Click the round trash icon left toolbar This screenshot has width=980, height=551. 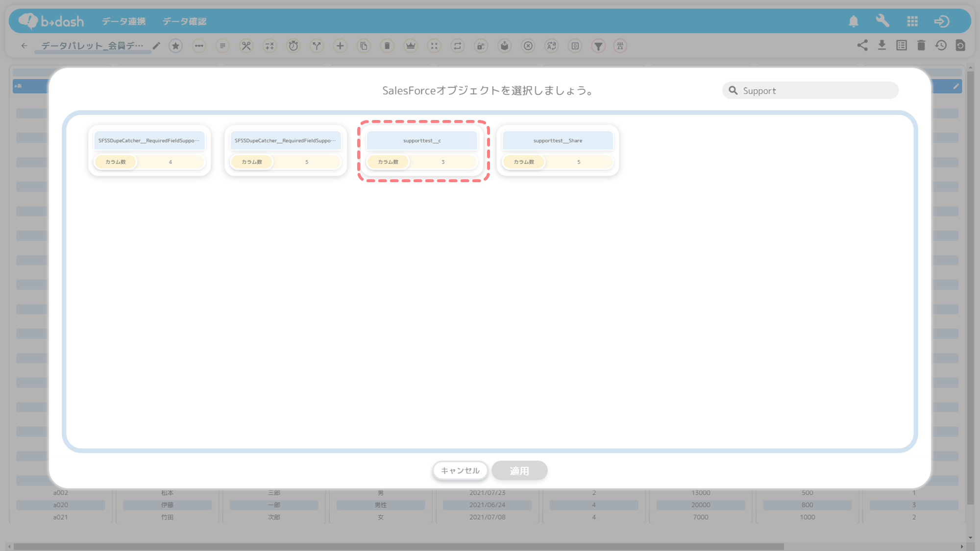click(x=387, y=46)
